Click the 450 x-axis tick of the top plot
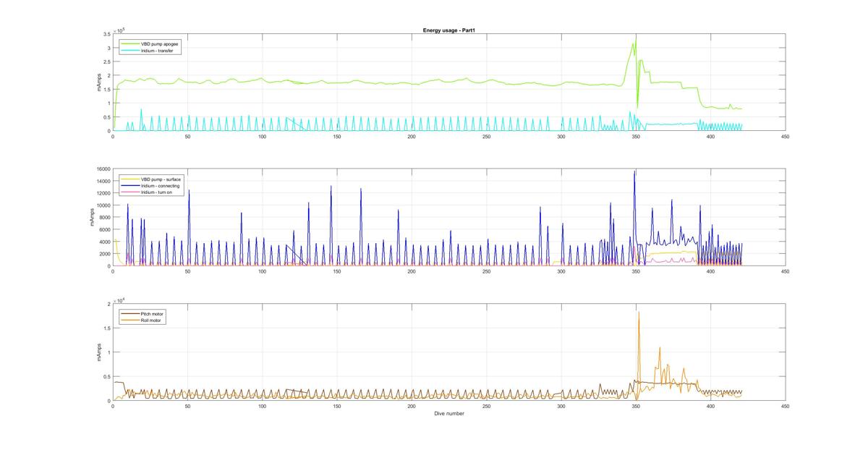The width and height of the screenshot is (868, 450). coord(785,137)
